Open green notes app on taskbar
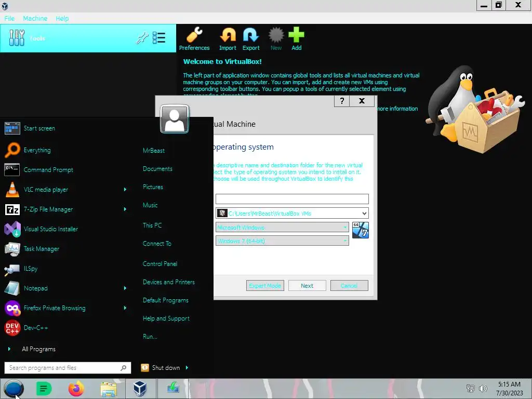The height and width of the screenshot is (399, 532). tap(44, 389)
